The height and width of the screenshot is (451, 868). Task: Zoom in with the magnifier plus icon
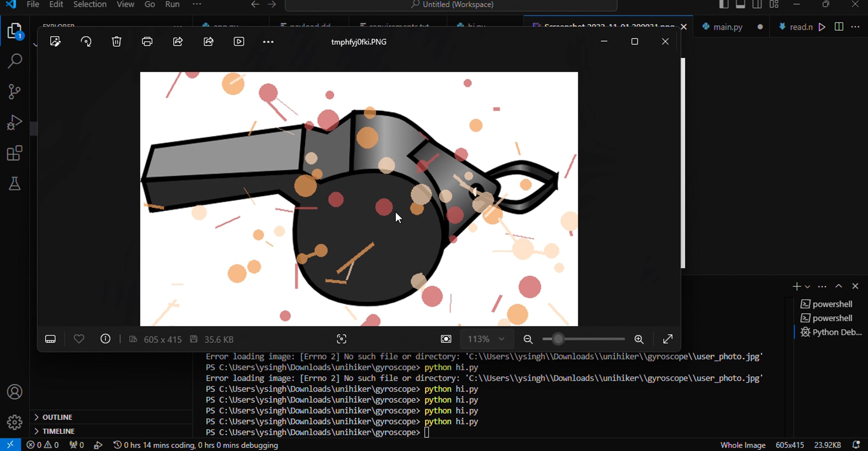click(x=639, y=339)
